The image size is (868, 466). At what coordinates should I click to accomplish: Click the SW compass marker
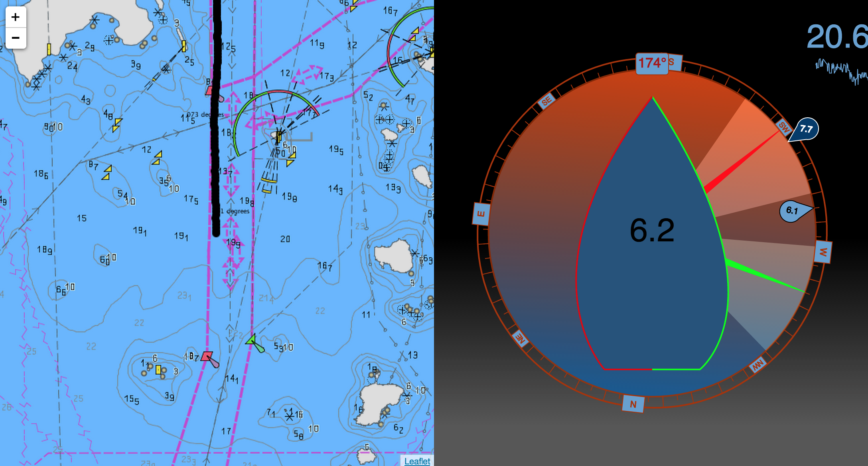783,127
